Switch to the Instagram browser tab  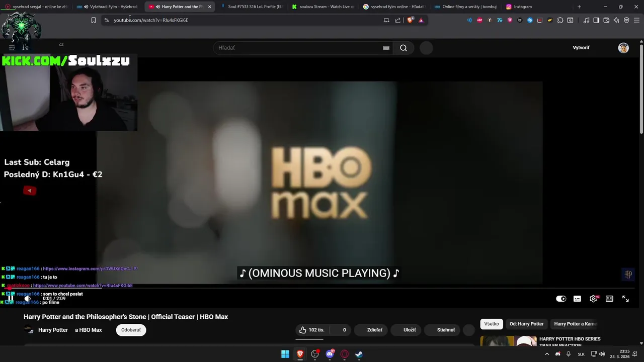(x=537, y=7)
